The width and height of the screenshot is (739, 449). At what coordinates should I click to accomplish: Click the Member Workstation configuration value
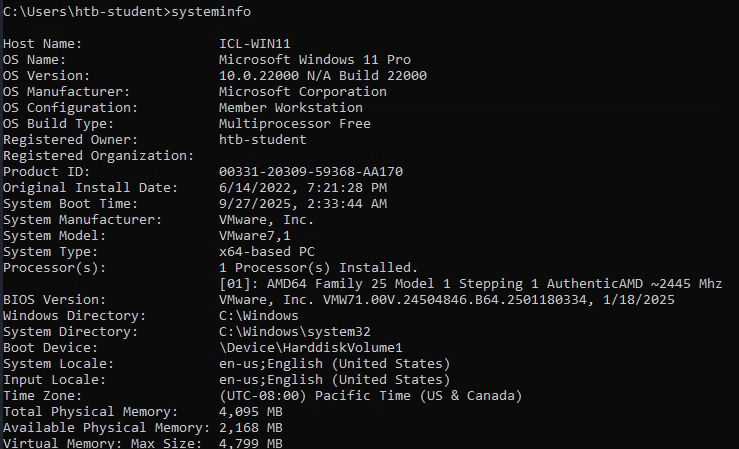click(x=290, y=108)
